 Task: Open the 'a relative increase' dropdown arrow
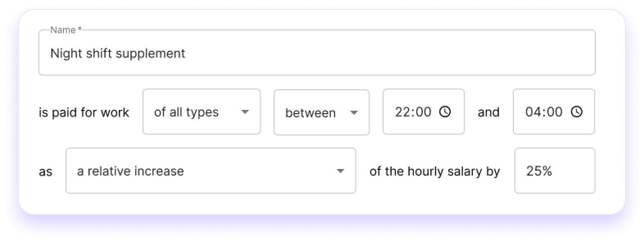pos(340,171)
